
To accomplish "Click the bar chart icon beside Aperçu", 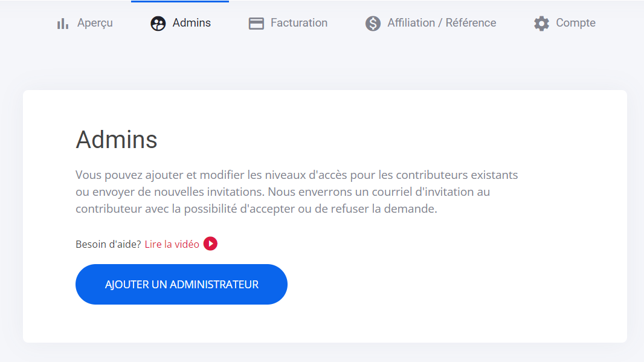I will (62, 24).
